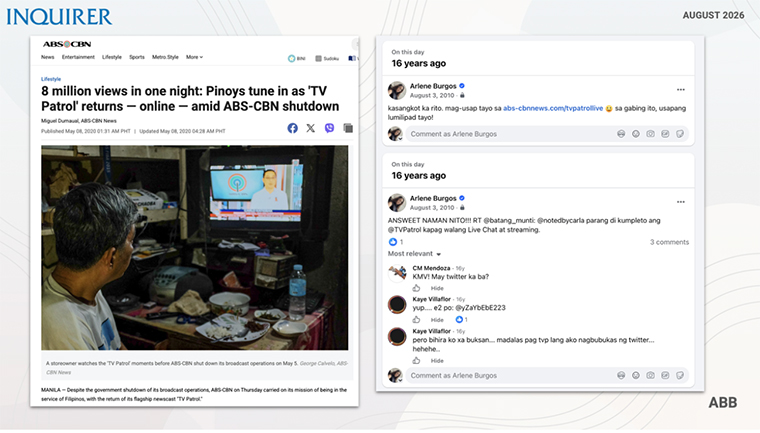The width and height of the screenshot is (760, 433).
Task: Click the '16y' timestamp on CM Mendoza's comment
Action: 460,268
